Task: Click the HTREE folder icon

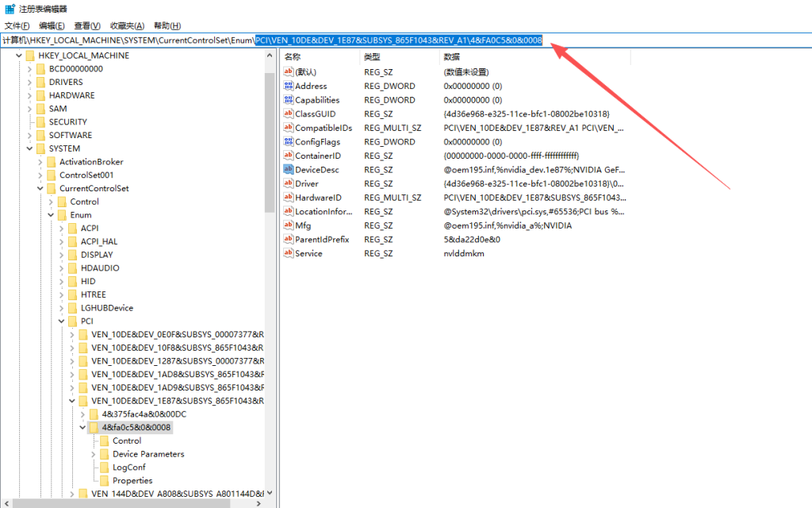Action: click(72, 294)
